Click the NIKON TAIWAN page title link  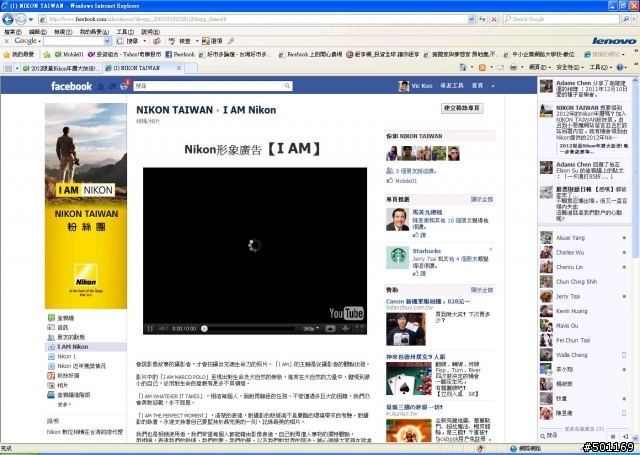pos(174,110)
